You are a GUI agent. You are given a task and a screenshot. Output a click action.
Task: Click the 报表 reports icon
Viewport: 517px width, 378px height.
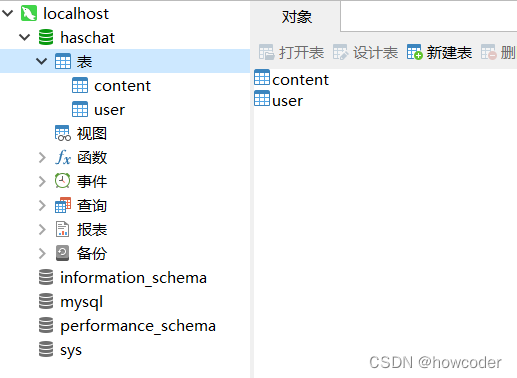(x=62, y=229)
